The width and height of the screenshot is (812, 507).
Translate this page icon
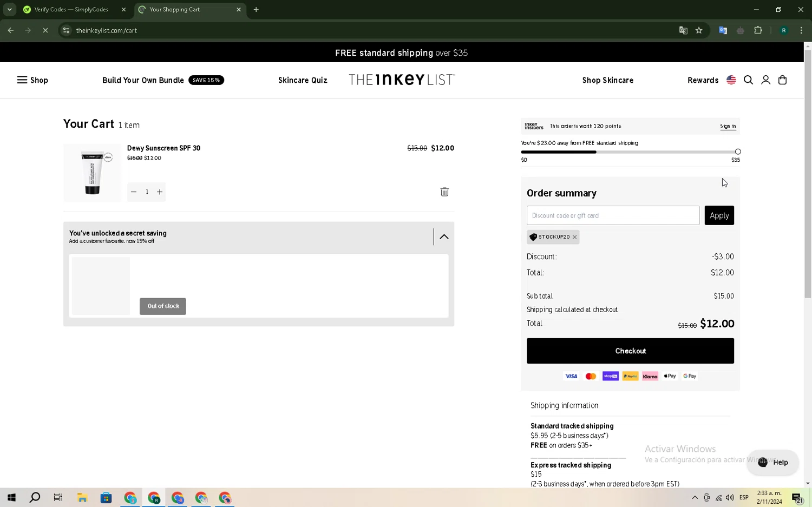pyautogui.click(x=683, y=31)
